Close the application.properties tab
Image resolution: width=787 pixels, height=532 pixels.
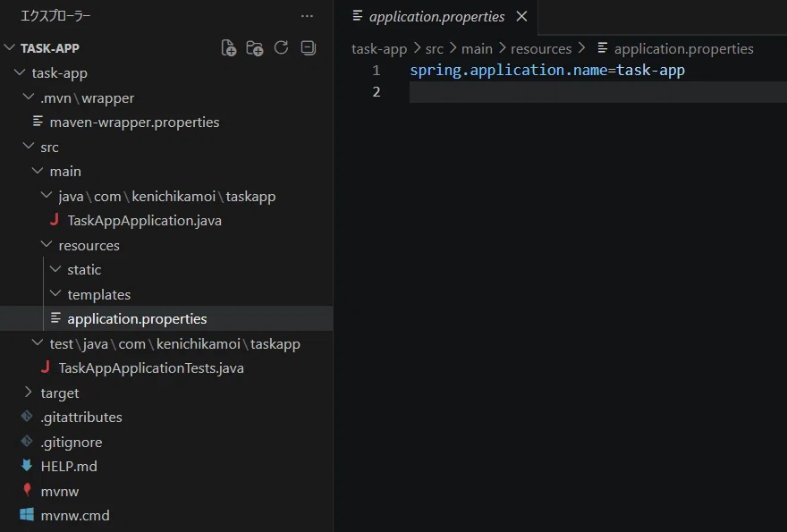point(522,17)
